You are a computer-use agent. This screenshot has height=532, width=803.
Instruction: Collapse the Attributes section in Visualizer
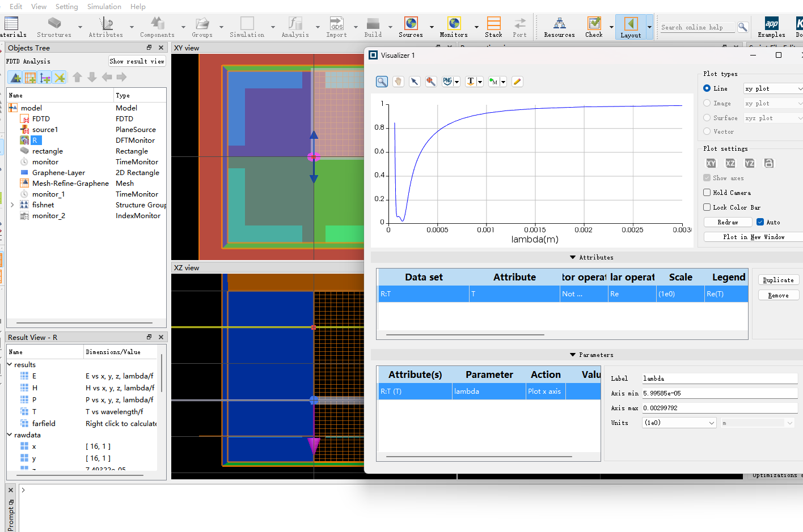click(x=573, y=257)
